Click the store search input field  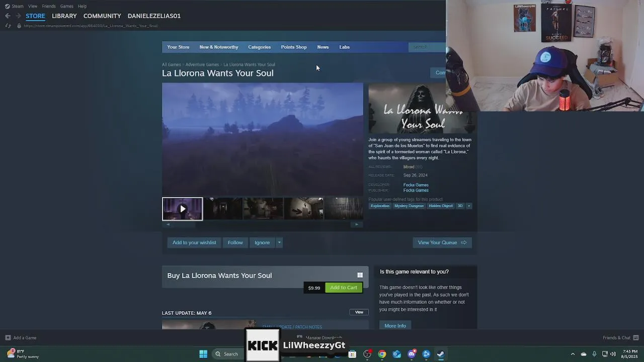point(428,47)
